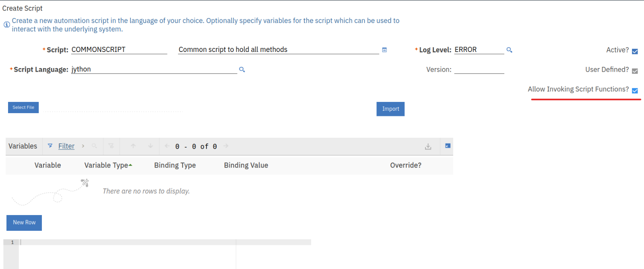Click the info icon above Create Script
This screenshot has width=644, height=269.
click(6, 25)
